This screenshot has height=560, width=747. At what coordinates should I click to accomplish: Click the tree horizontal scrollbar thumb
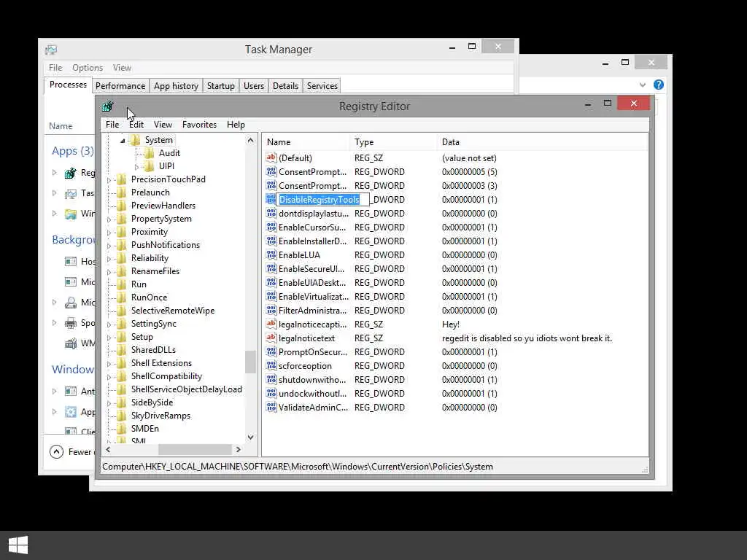195,449
